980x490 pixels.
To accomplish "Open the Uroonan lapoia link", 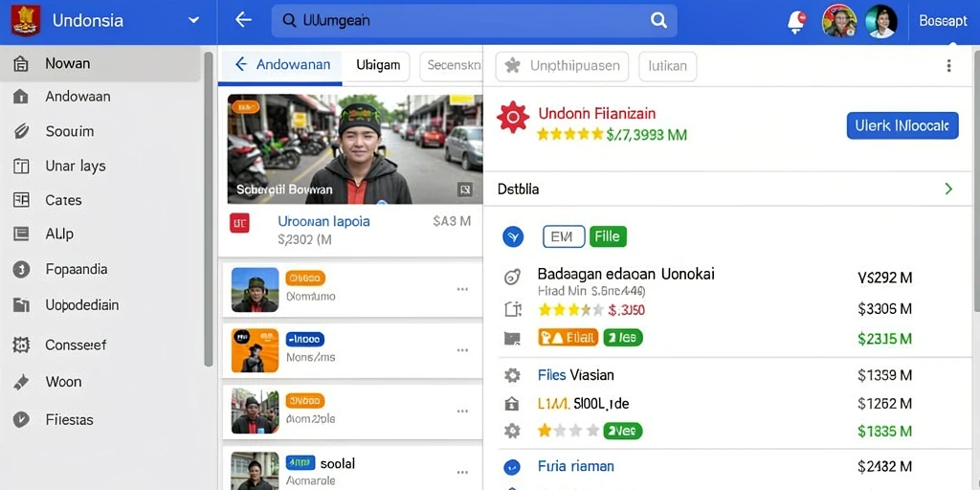I will coord(323,221).
